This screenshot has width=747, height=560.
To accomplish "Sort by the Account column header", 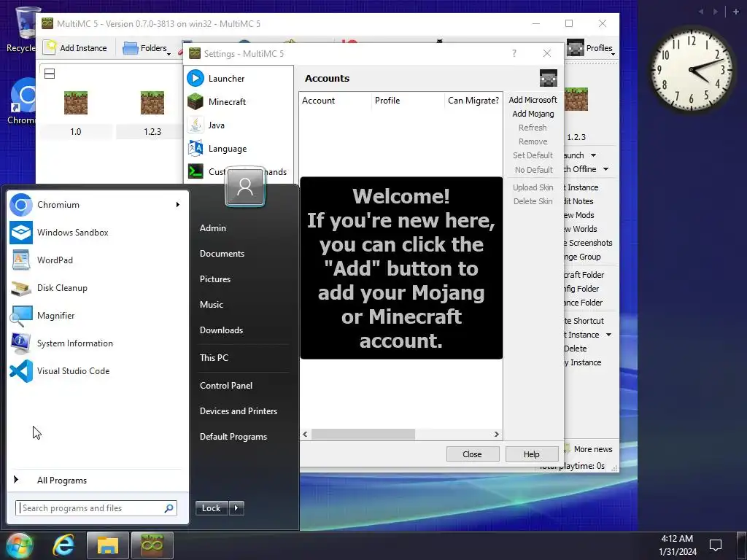I will click(x=335, y=101).
